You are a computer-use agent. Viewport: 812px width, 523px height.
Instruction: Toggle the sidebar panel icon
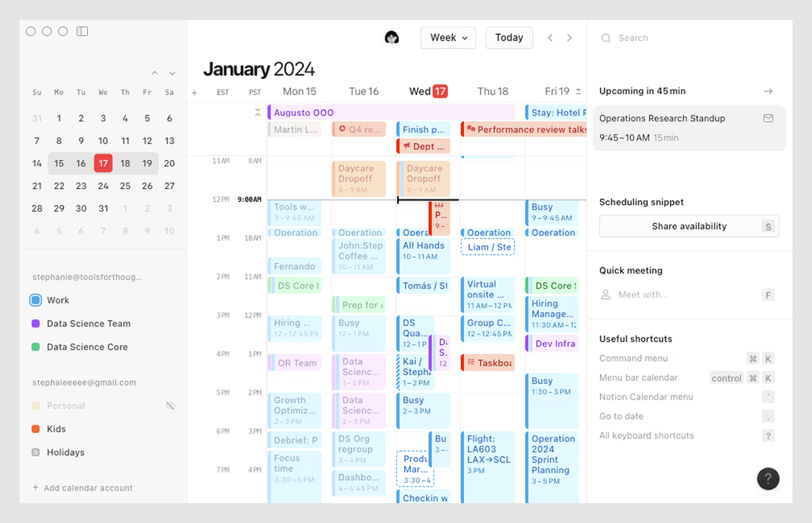(82, 31)
